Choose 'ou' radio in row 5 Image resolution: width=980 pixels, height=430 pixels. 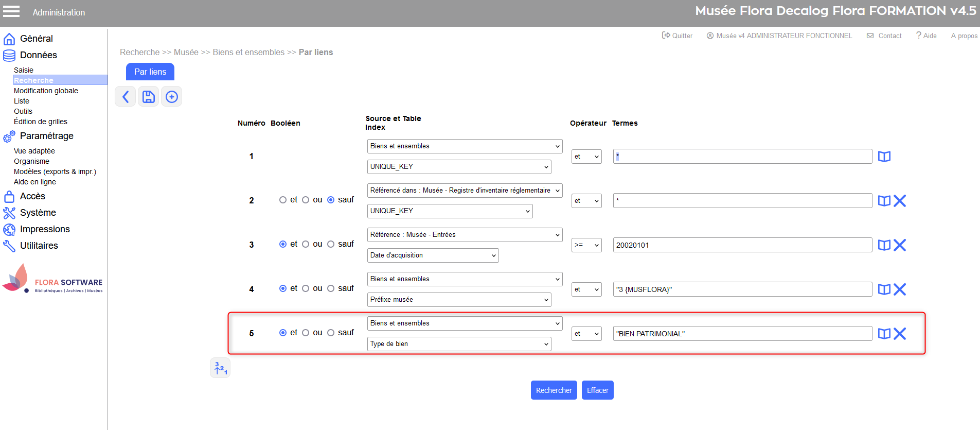coord(306,333)
